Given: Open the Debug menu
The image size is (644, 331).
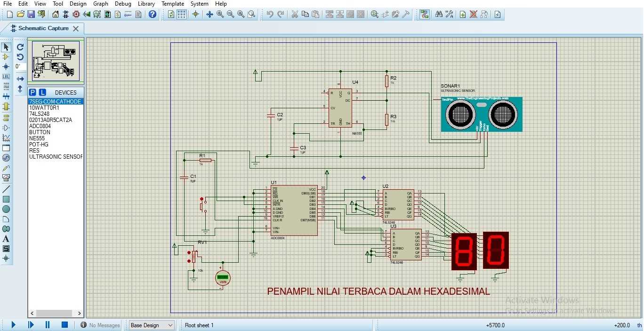Looking at the screenshot, I should [123, 4].
